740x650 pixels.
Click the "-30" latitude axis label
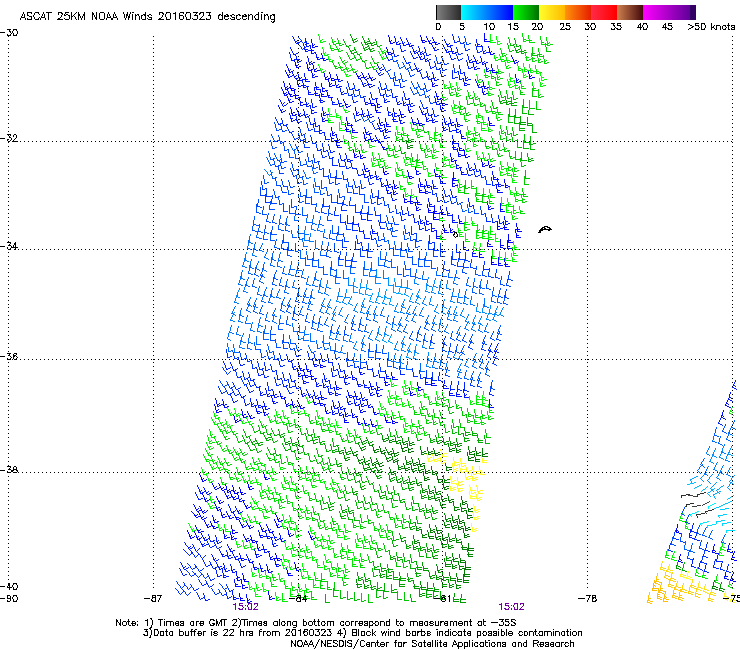[9, 33]
